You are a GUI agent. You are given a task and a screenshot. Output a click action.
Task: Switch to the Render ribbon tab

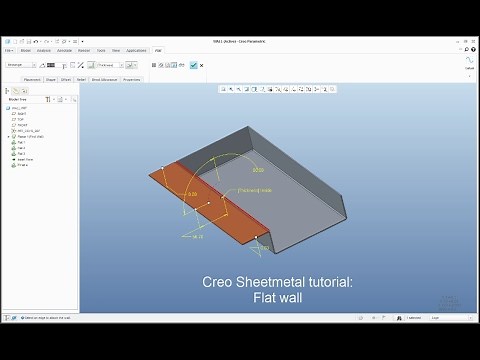84,50
